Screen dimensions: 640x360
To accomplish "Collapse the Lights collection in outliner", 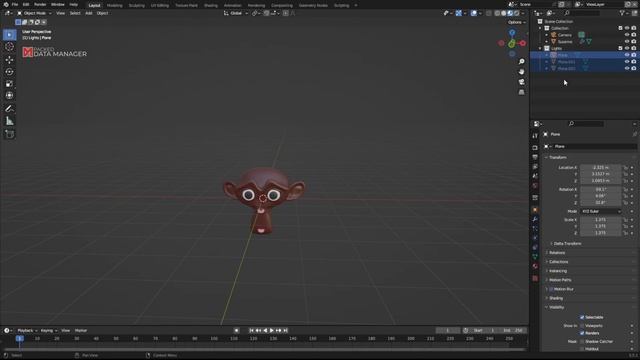I will tap(540, 48).
